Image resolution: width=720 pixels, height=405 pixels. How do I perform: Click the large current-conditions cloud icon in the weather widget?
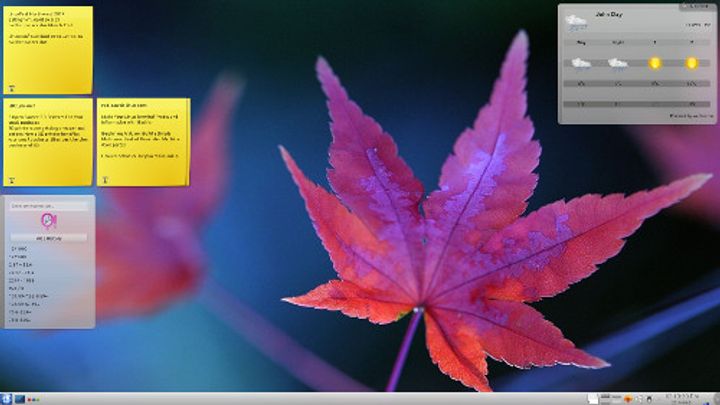tap(576, 21)
